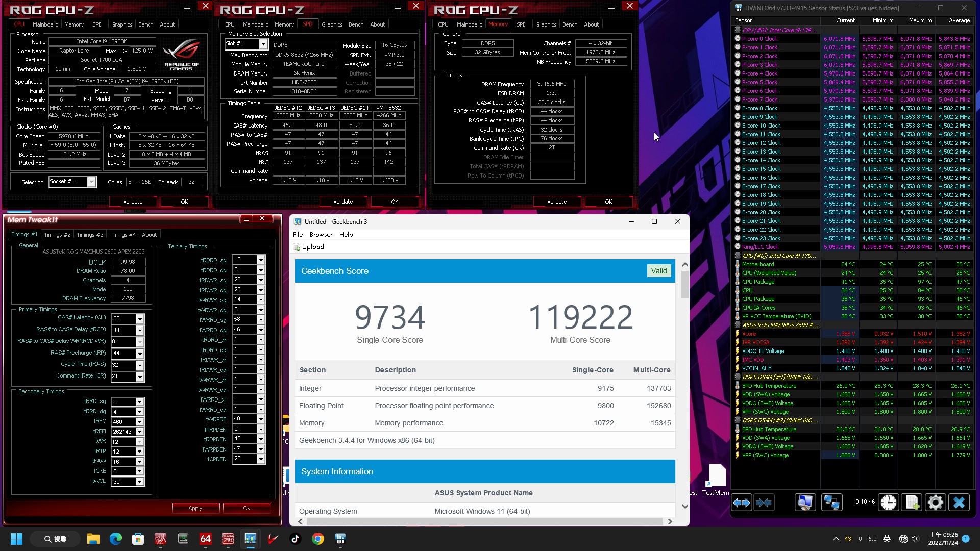Select Ring/LLC Clock row in HWiNFO
The height and width of the screenshot is (551, 980).
(x=853, y=247)
